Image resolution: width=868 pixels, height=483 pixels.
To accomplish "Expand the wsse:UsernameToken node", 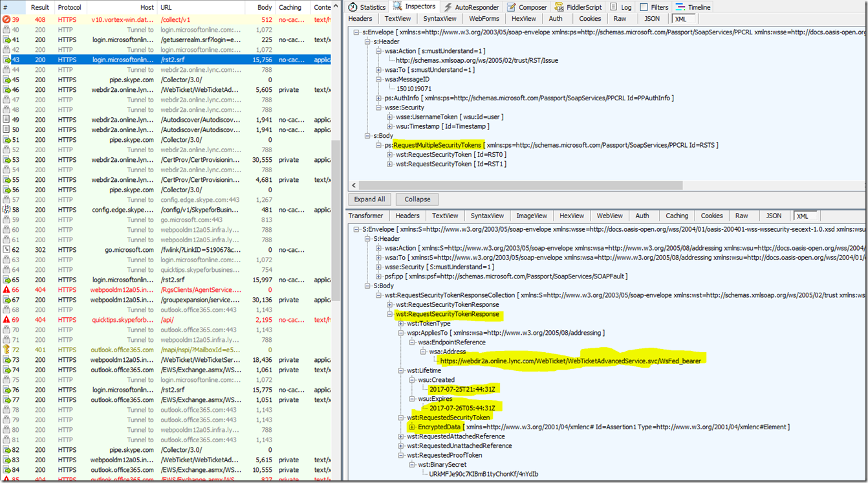I will [390, 117].
